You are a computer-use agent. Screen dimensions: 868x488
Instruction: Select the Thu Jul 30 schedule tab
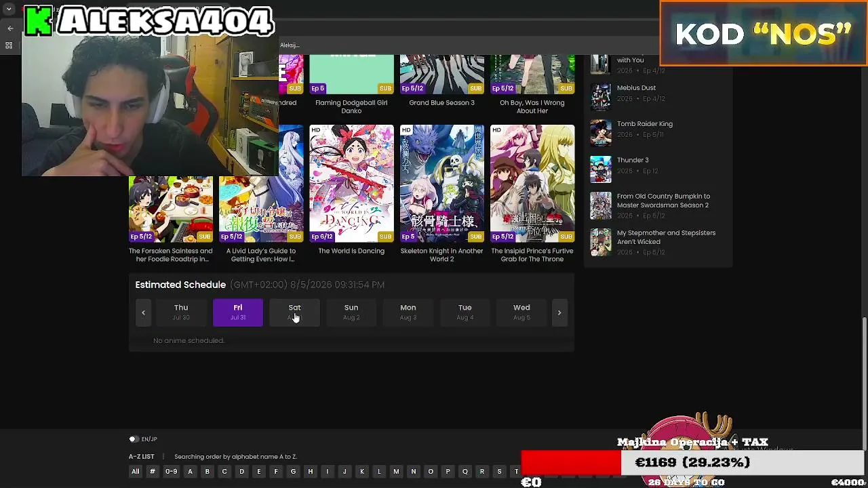coord(181,312)
